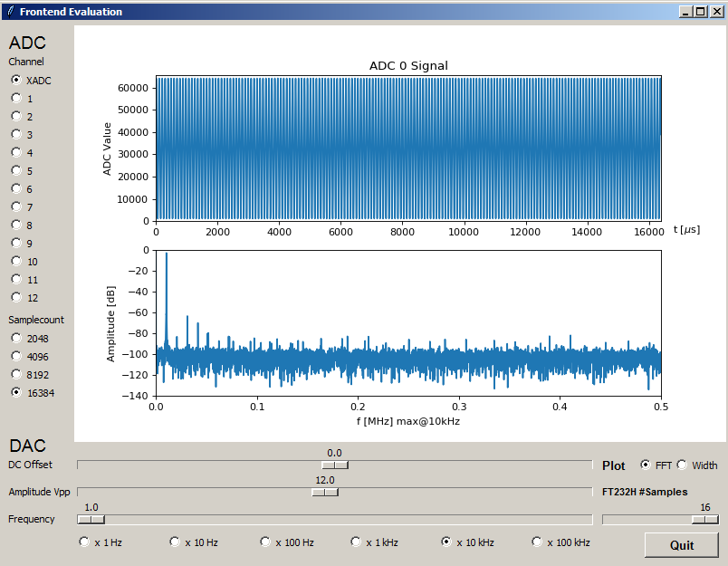Switch to ADC channel 12

[16, 297]
